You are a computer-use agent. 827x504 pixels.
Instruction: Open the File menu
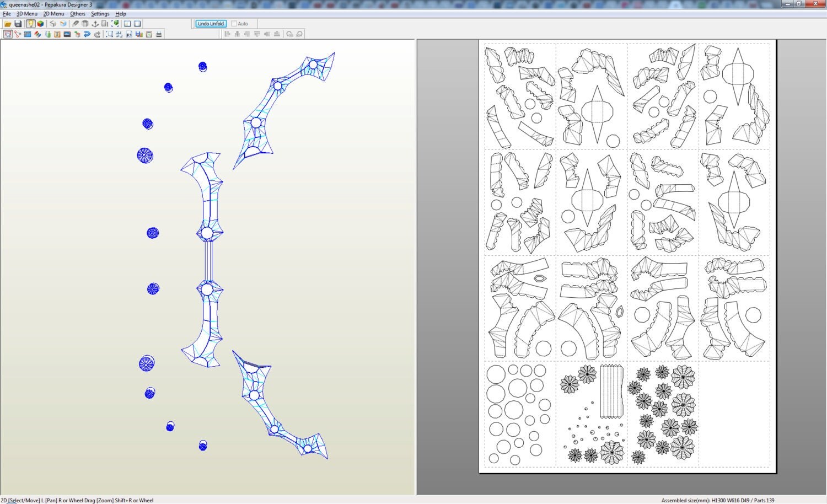pos(7,14)
